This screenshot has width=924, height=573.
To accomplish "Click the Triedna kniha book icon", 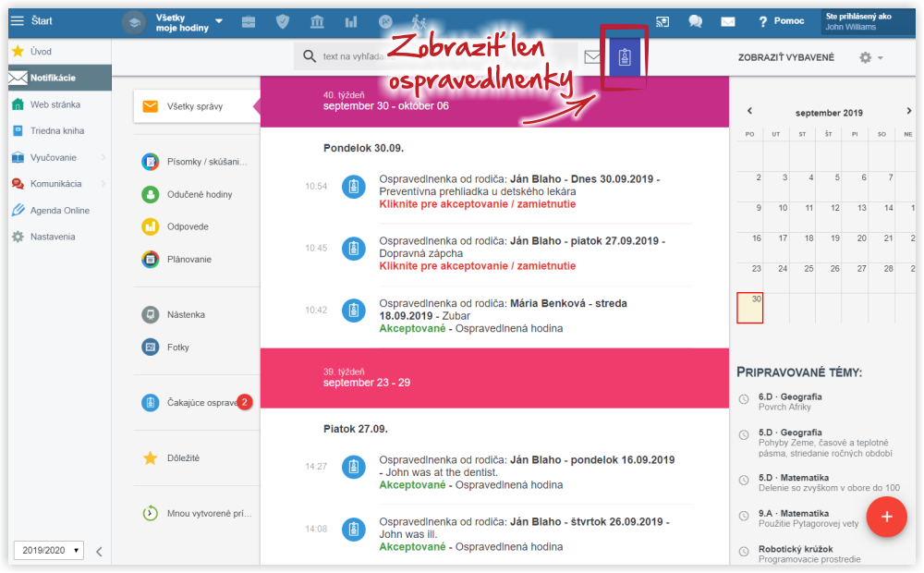I will (x=18, y=131).
